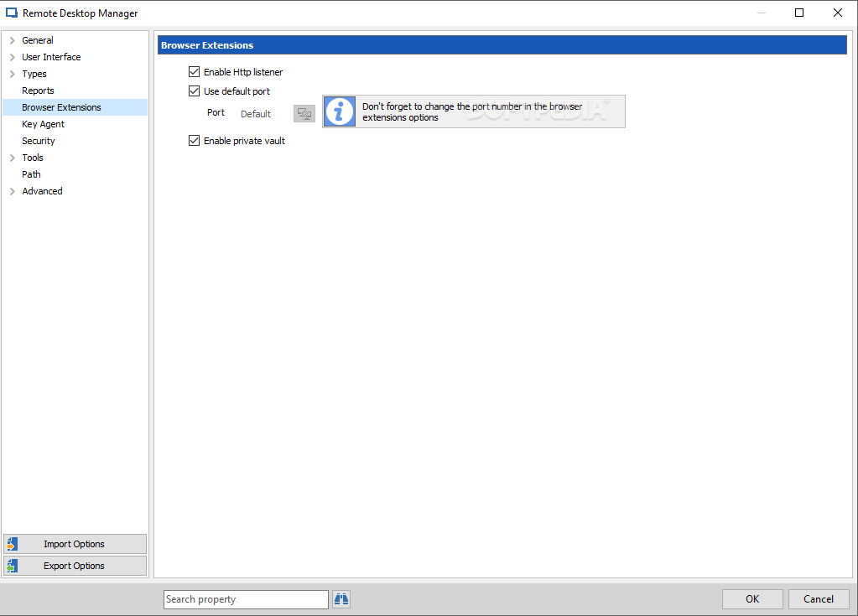
Task: Click the binoculars search icon
Action: [341, 599]
